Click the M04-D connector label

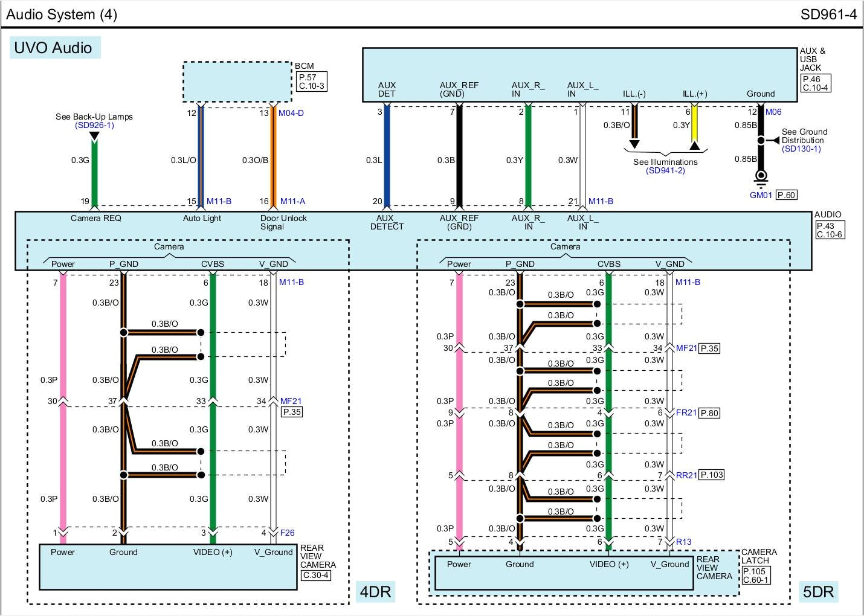(291, 112)
